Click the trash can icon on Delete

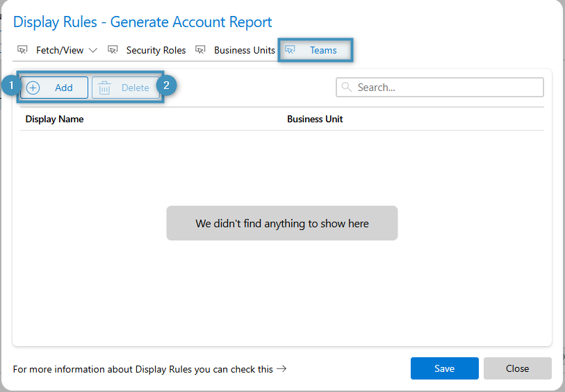(104, 88)
